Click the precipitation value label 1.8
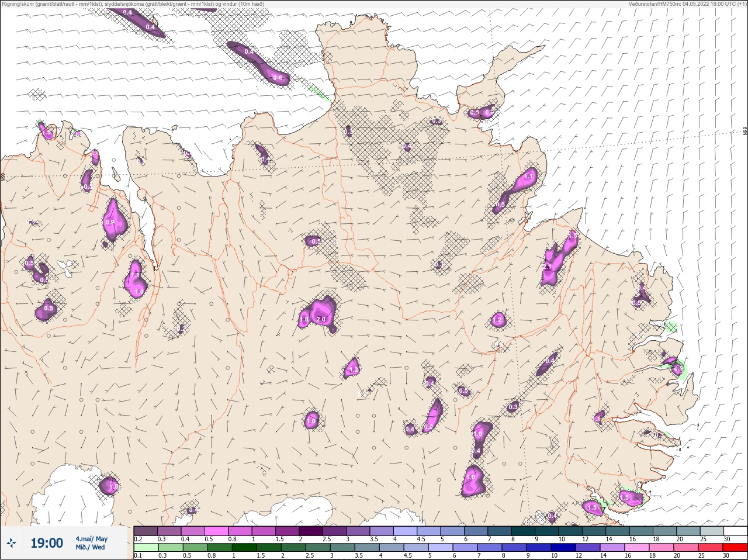Viewport: 748px width, 560px height. tap(304, 320)
